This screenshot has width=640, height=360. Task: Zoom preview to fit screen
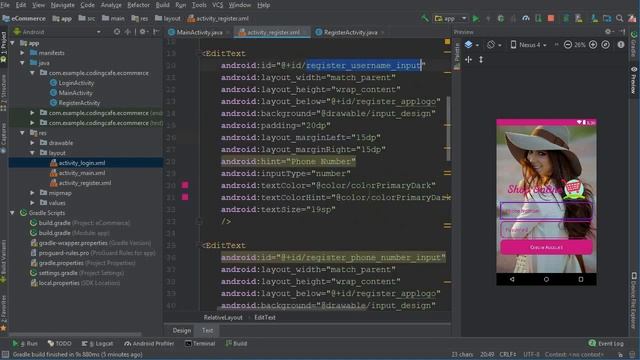click(606, 45)
